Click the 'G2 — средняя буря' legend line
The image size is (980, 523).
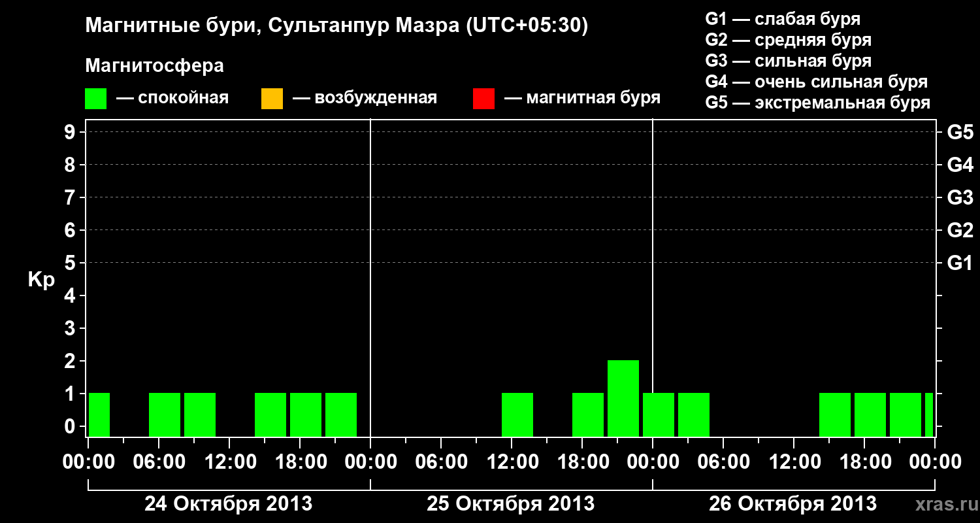(789, 40)
